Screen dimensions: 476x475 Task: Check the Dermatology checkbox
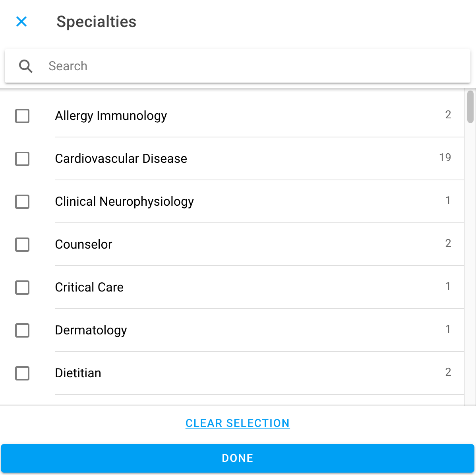pos(22,330)
